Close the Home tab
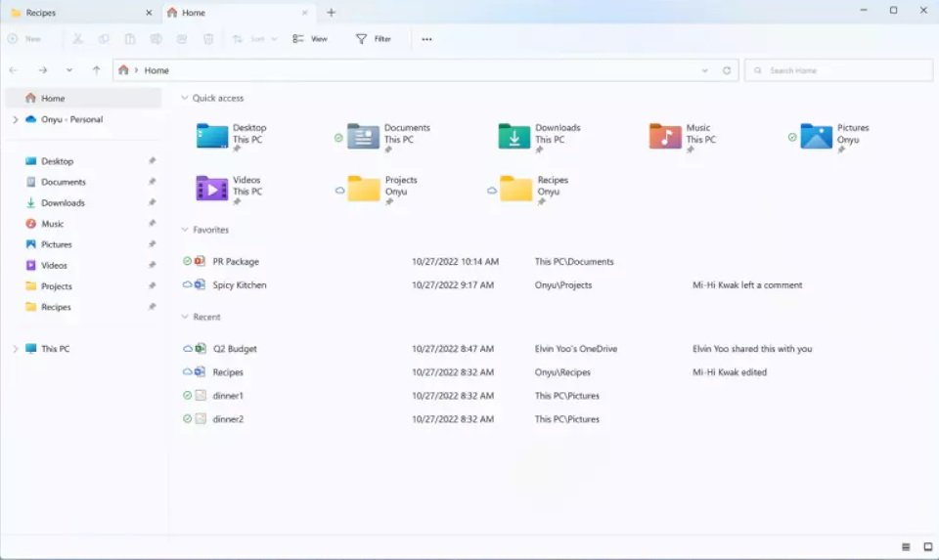 point(305,12)
